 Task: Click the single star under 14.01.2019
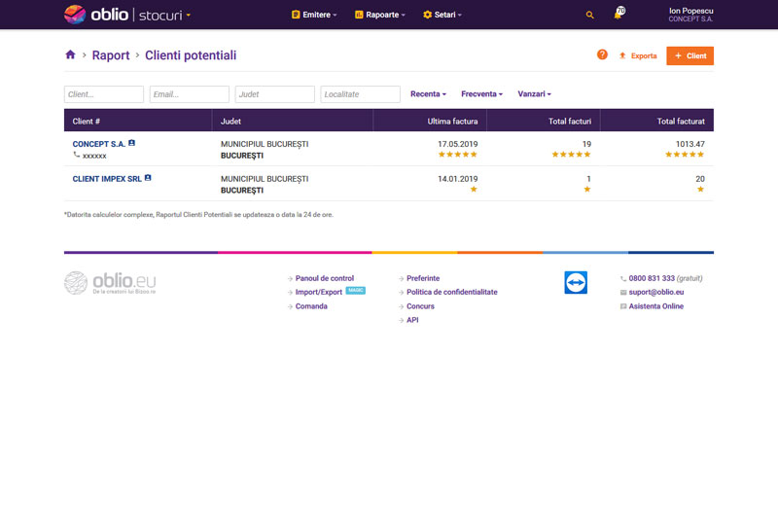(474, 189)
